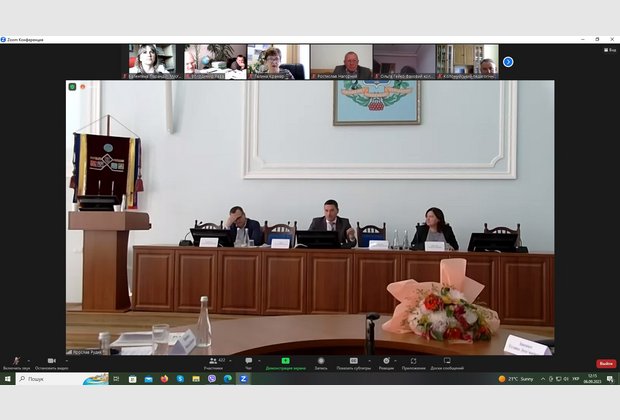The image size is (620, 420).
Task: Open the View options at top right
Action: [x=610, y=50]
